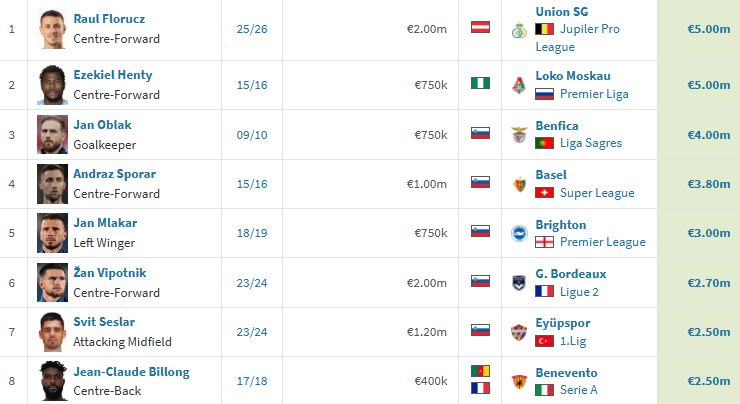Click Ezekiel Henty's portrait thumbnail

(52, 85)
